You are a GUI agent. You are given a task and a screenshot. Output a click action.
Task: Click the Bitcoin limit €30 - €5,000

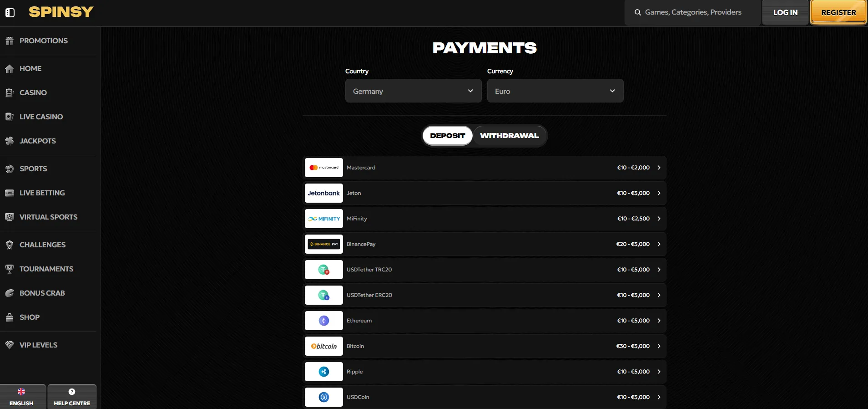pos(633,346)
